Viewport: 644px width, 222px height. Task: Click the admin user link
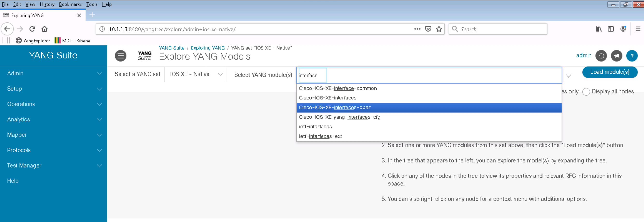(584, 55)
